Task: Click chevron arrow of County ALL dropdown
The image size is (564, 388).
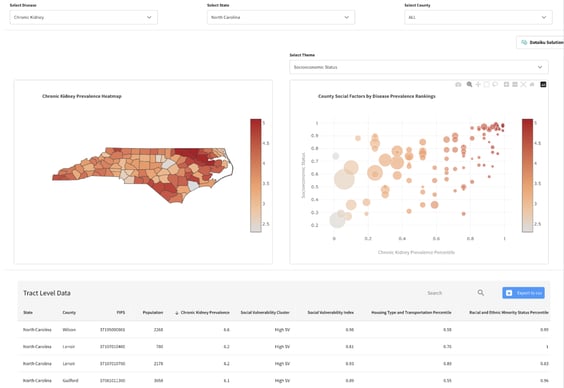Action: 544,17
